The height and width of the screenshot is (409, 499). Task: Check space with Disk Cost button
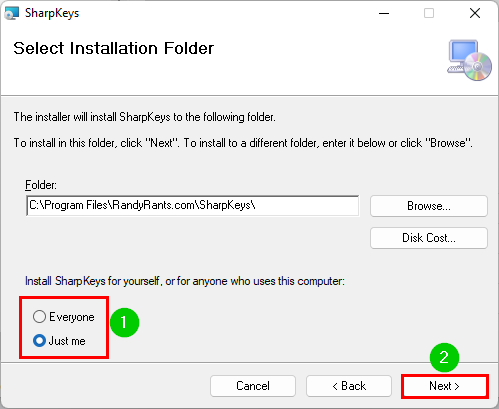click(x=429, y=238)
